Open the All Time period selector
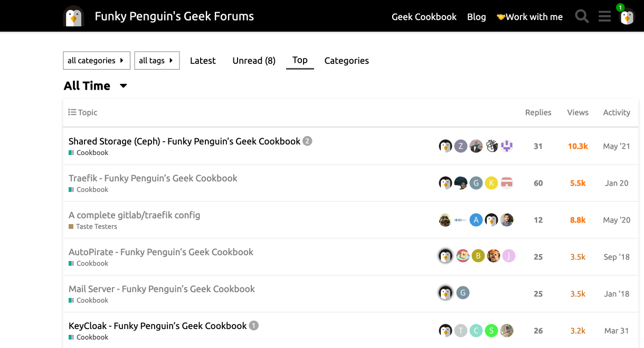644x348 pixels. click(x=96, y=86)
